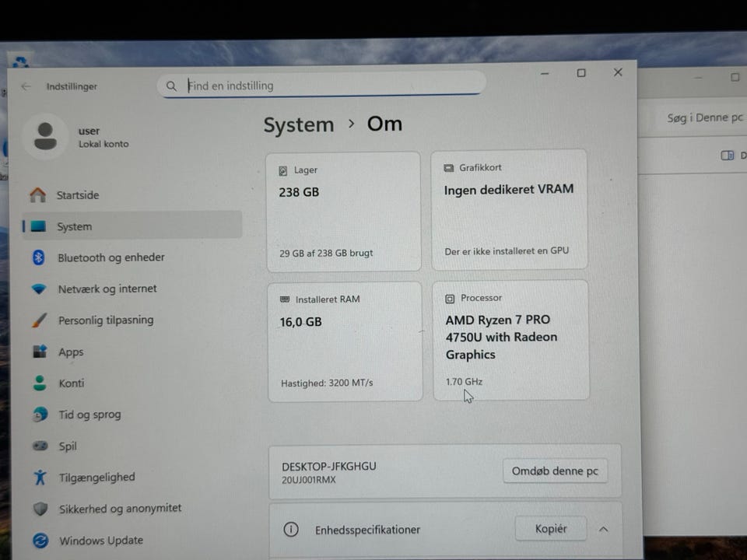Open the Lager 238 GB card
The image size is (747, 560).
(343, 212)
